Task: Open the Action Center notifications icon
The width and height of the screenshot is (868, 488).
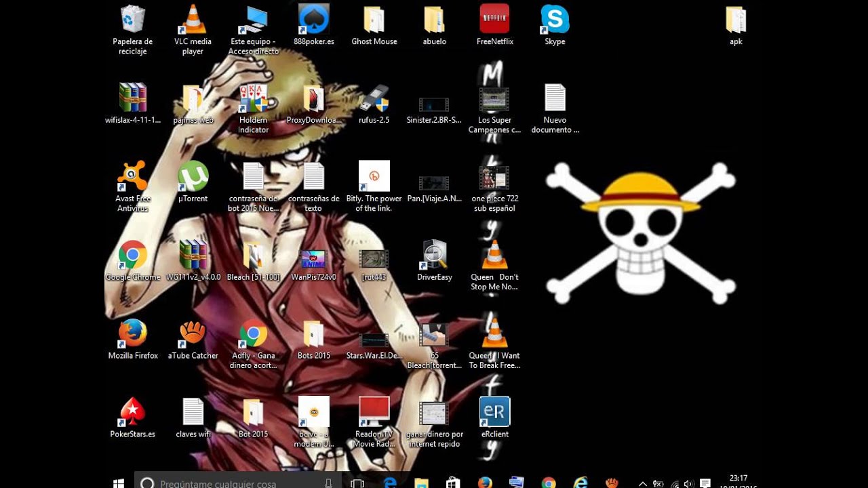Action: tap(705, 484)
